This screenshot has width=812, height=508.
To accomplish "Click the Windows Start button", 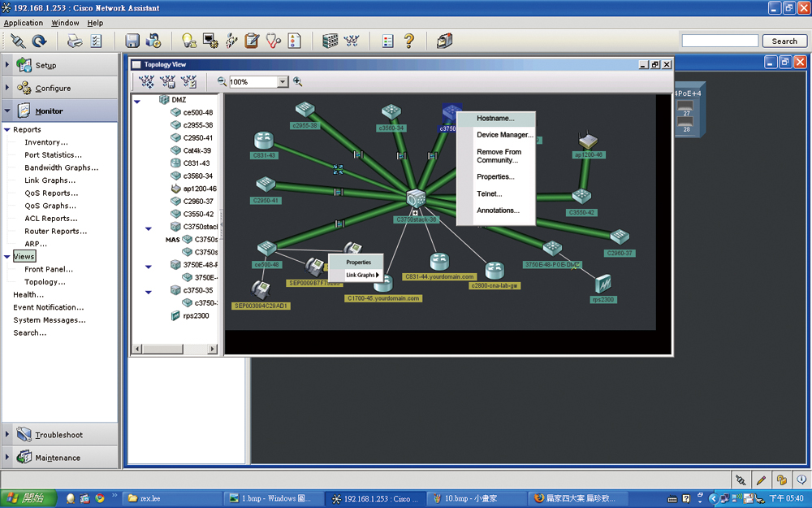I will point(27,498).
